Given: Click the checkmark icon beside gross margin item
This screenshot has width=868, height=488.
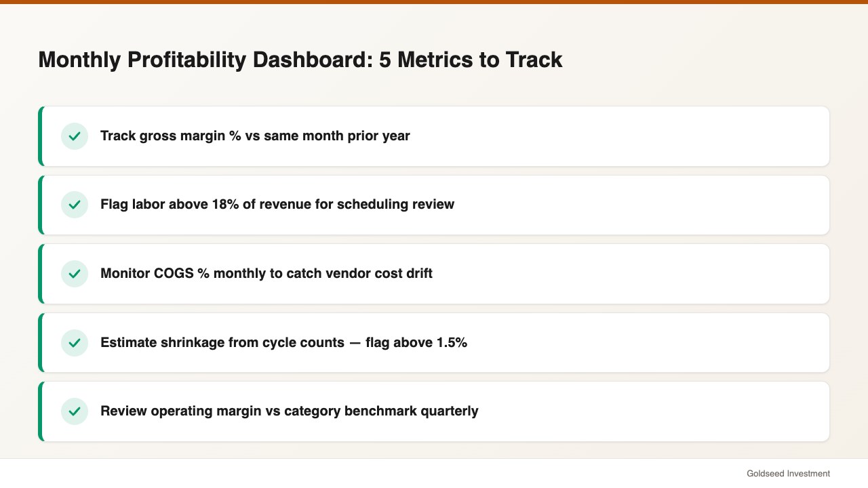Looking at the screenshot, I should 75,136.
